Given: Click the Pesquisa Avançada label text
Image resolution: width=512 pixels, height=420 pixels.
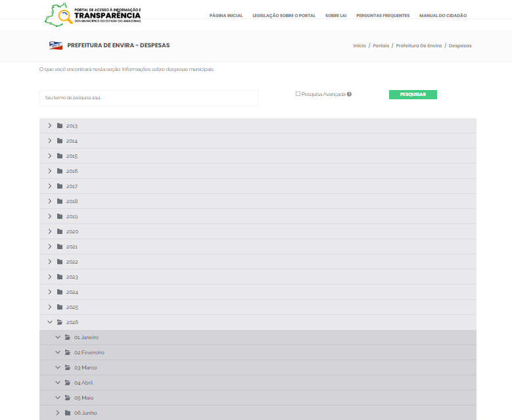Looking at the screenshot, I should click(323, 95).
